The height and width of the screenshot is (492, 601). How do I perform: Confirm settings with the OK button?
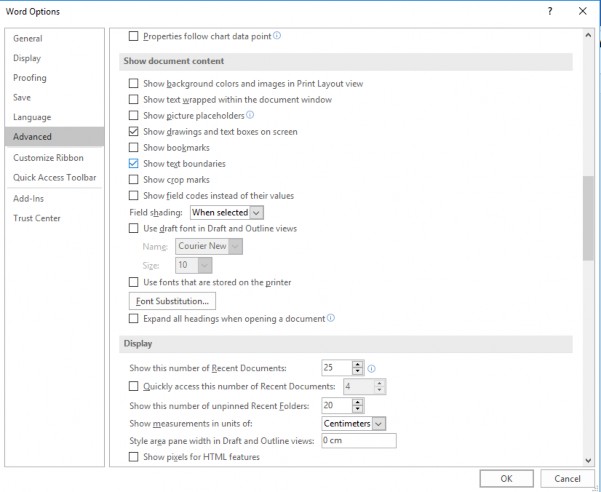[506, 478]
